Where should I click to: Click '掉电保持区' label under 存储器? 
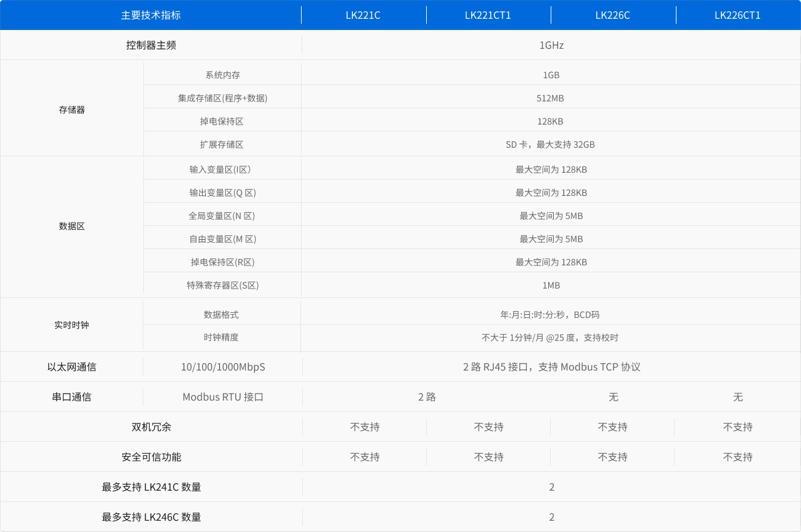point(223,121)
